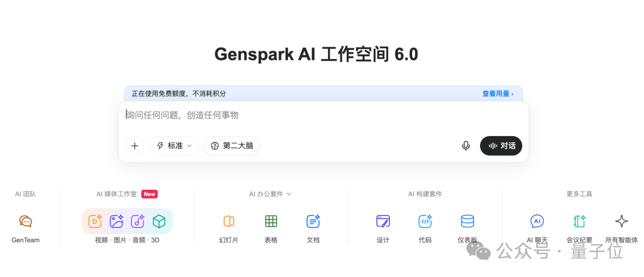This screenshot has height=277, width=644.
Task: Activate the microphone voice input
Action: click(x=466, y=146)
